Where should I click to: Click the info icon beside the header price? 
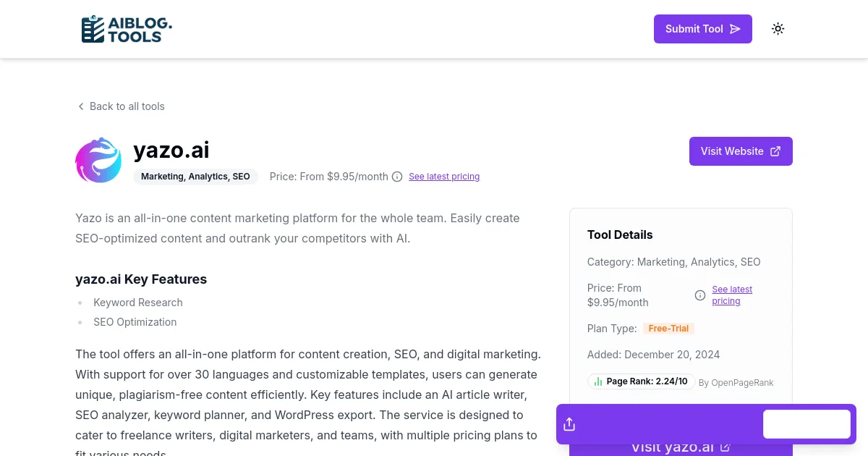[x=397, y=177]
